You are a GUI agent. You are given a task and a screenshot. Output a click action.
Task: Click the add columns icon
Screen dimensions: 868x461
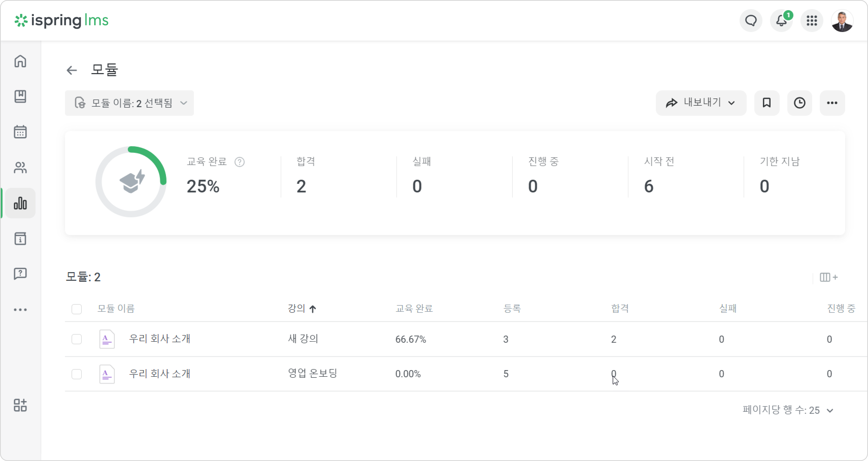[829, 277]
